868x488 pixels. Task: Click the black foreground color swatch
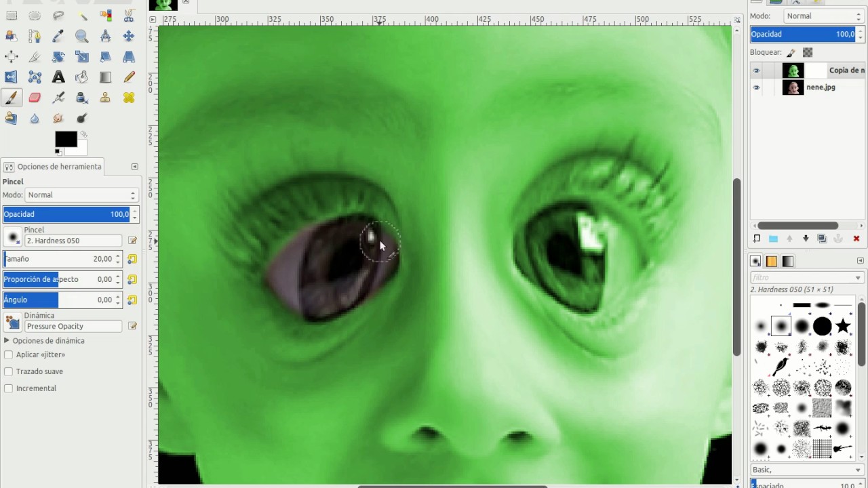pos(65,139)
